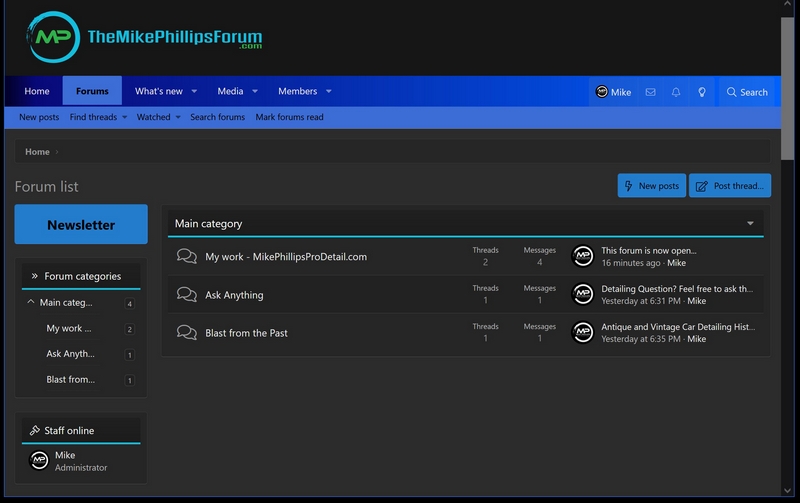This screenshot has width=800, height=503.
Task: Click the New posts sub-navigation link
Action: click(x=39, y=117)
